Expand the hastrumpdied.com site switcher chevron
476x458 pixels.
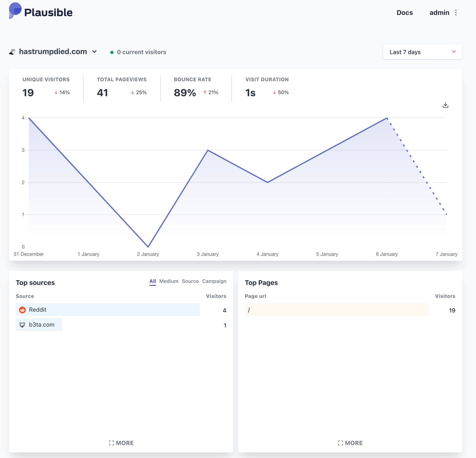pyautogui.click(x=95, y=51)
